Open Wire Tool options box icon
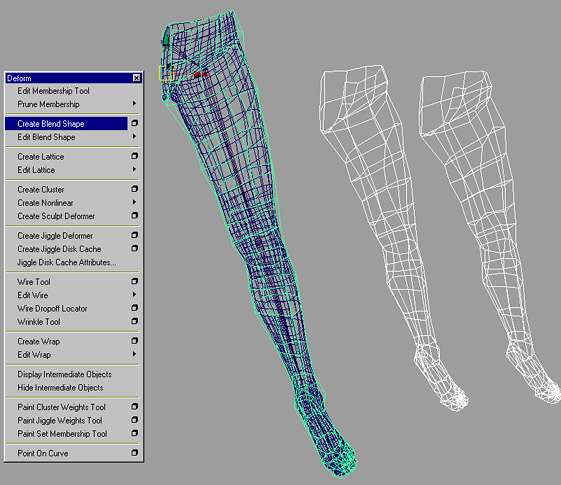The height and width of the screenshot is (485, 561). (135, 281)
